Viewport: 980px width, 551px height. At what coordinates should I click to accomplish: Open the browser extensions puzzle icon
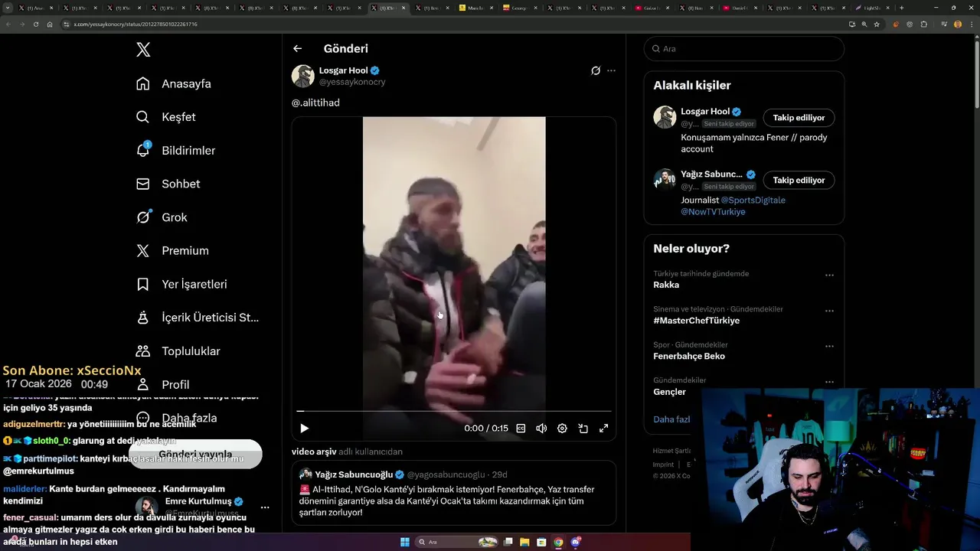click(923, 24)
